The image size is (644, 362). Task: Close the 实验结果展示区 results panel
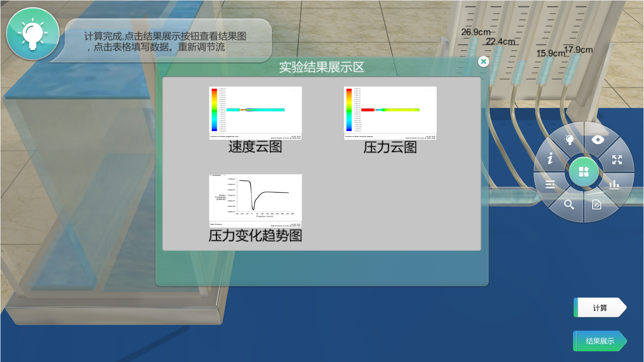(x=483, y=62)
